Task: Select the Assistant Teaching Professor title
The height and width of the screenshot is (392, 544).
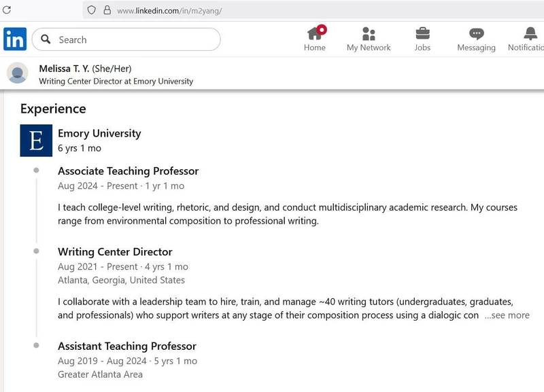Action: tap(126, 346)
